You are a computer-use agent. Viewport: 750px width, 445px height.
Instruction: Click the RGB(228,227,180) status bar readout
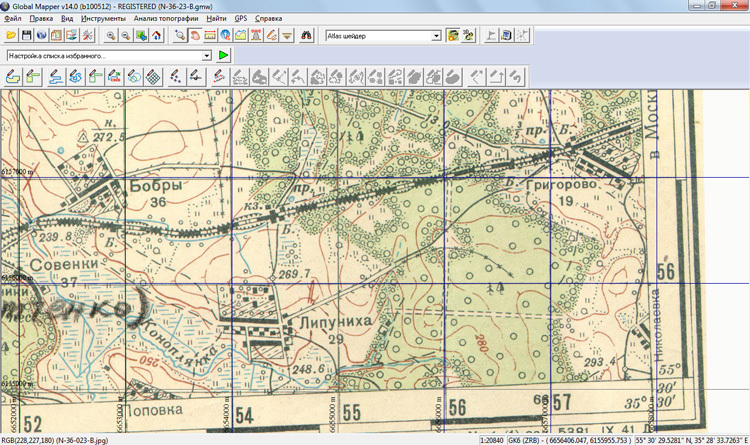[55, 440]
